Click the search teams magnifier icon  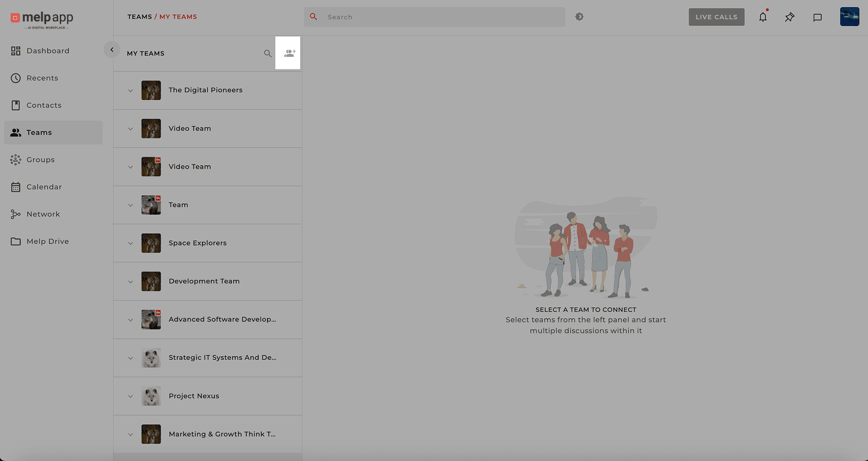[x=268, y=53]
